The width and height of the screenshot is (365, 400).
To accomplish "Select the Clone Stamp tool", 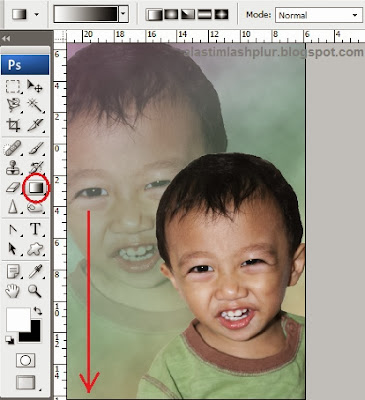I will [x=13, y=168].
